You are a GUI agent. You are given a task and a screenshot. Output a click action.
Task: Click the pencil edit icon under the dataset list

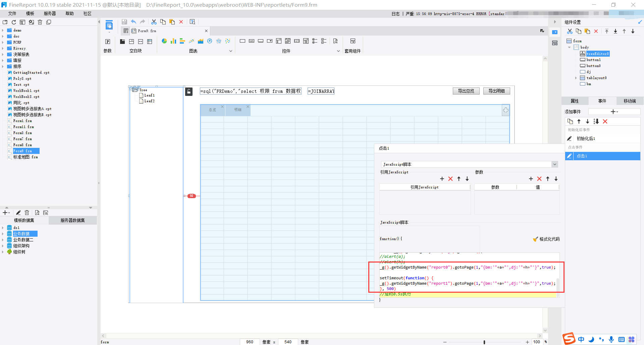point(18,213)
